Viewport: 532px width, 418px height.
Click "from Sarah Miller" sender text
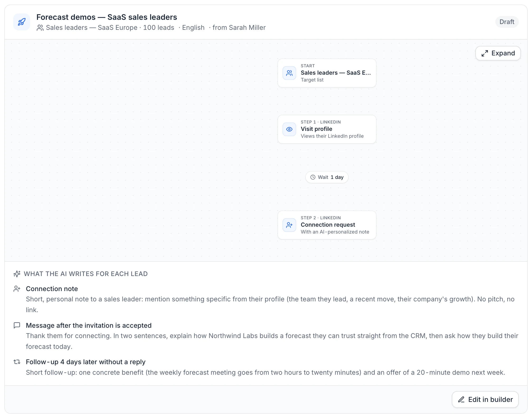[239, 28]
